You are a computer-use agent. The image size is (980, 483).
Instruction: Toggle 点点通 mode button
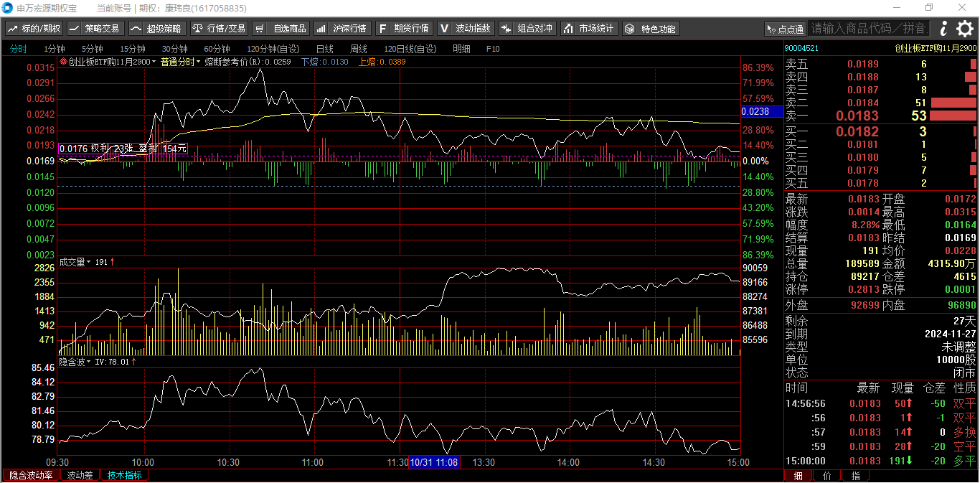coord(785,29)
